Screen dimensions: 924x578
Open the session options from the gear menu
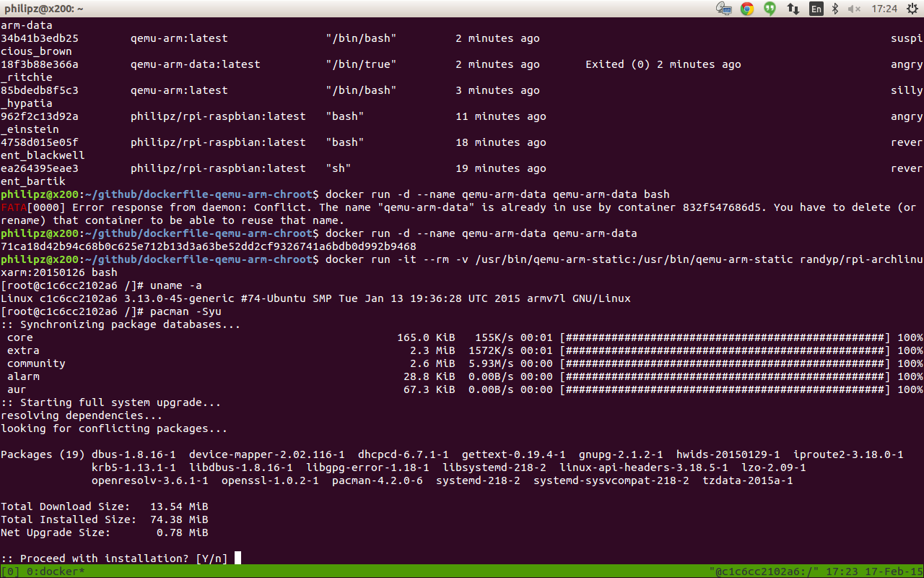911,9
